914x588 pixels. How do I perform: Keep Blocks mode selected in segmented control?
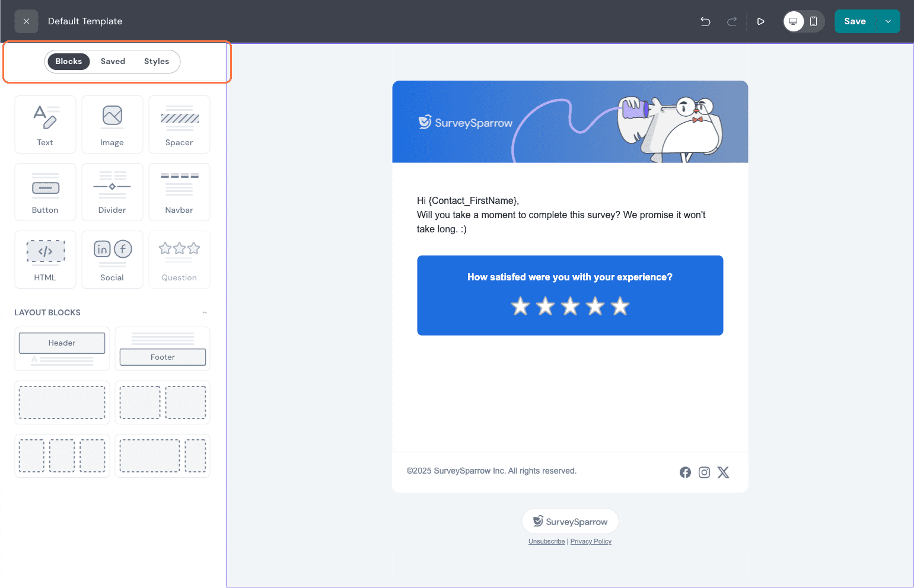point(68,61)
